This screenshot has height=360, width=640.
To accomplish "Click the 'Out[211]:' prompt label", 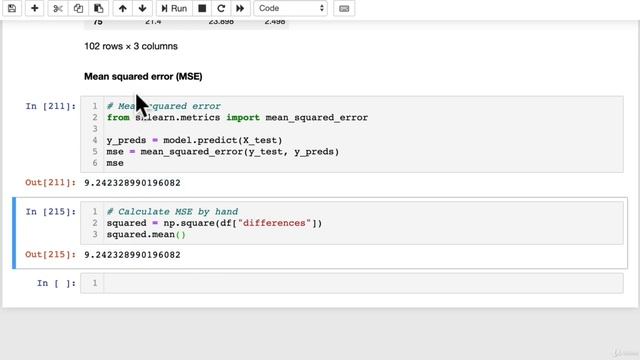I will point(51,182).
